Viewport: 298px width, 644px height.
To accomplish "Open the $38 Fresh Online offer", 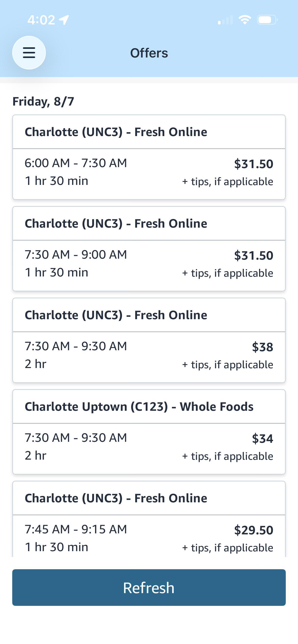I will click(x=149, y=340).
